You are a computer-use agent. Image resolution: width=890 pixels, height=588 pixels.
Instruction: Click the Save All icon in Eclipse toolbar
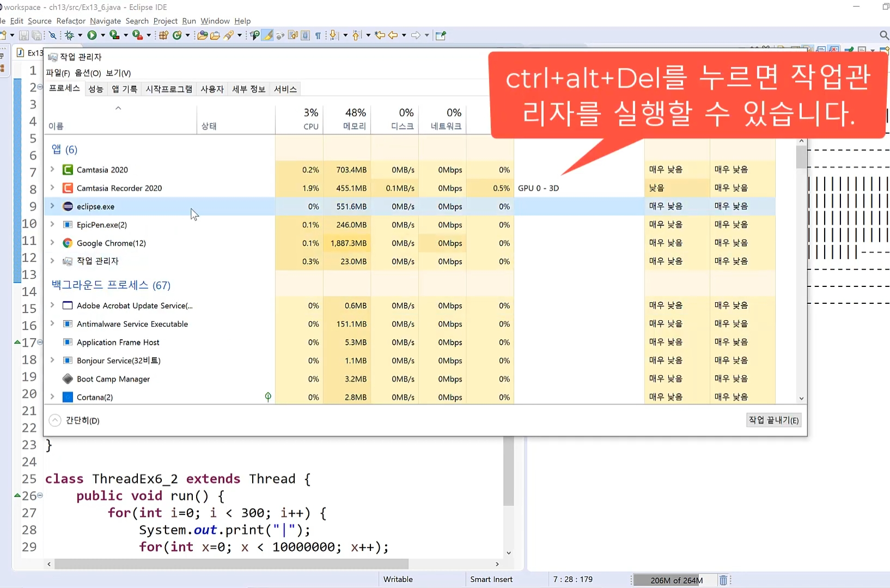(x=36, y=35)
